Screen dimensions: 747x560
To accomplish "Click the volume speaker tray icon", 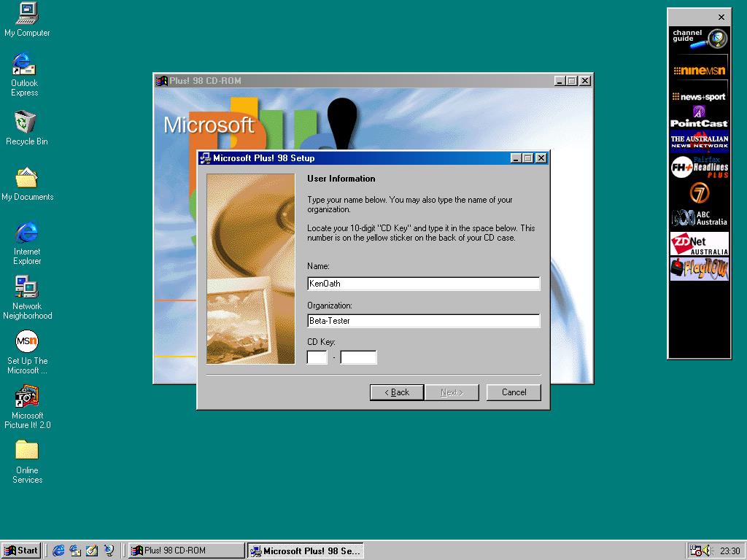I will coord(706,551).
